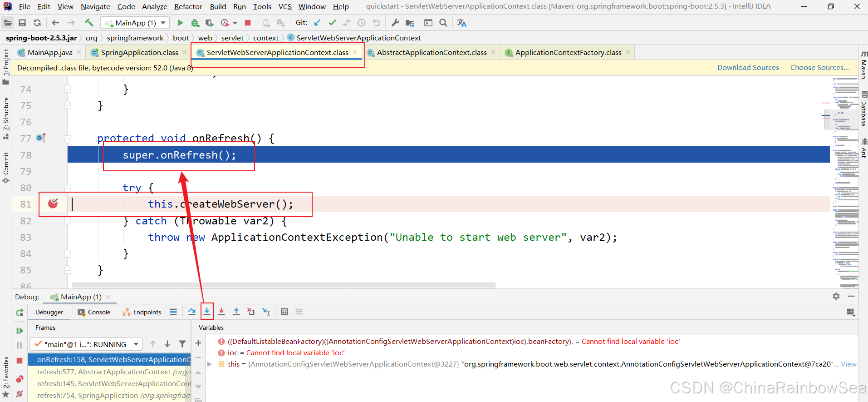868x402 pixels.
Task: Open Project Structure icon in toolbar
Action: (x=410, y=23)
